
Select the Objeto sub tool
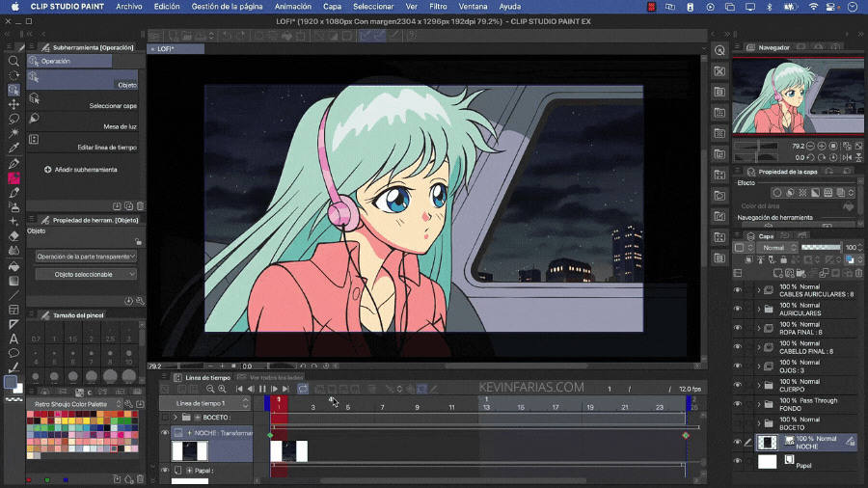pos(83,79)
